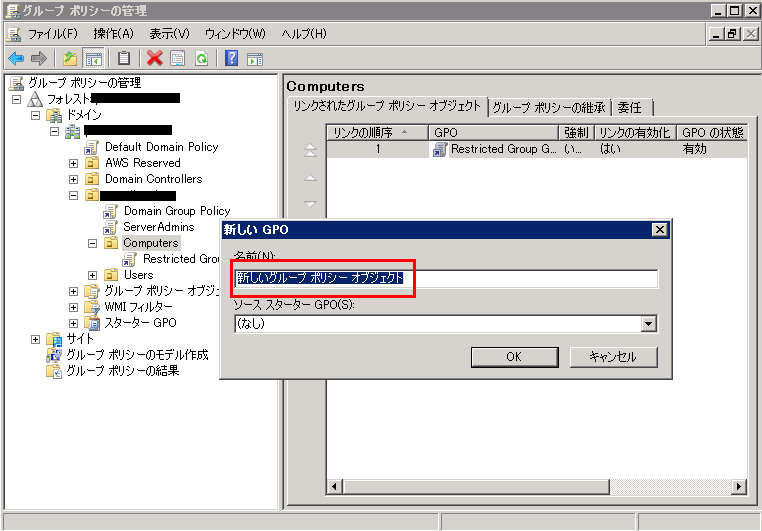Open the ファイル(F) menu
Image resolution: width=762 pixels, height=531 pixels.
click(x=52, y=34)
